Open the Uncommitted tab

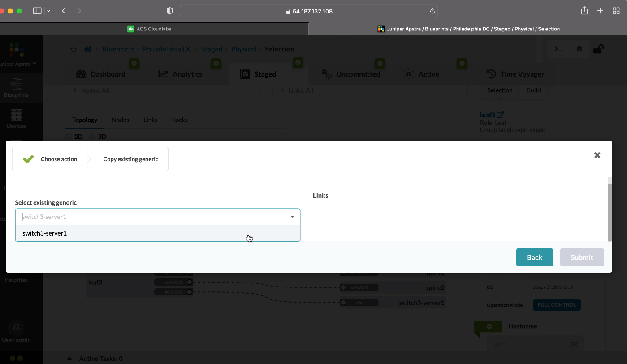click(x=351, y=74)
